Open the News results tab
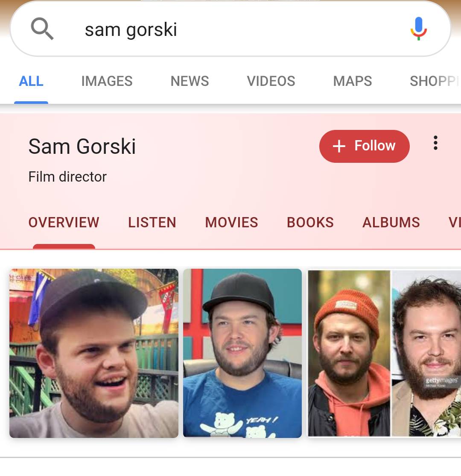This screenshot has height=476, width=461. click(x=190, y=81)
